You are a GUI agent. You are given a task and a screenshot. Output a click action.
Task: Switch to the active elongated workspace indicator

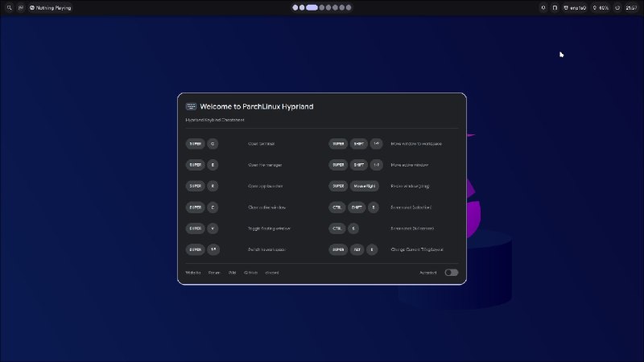tap(312, 7)
